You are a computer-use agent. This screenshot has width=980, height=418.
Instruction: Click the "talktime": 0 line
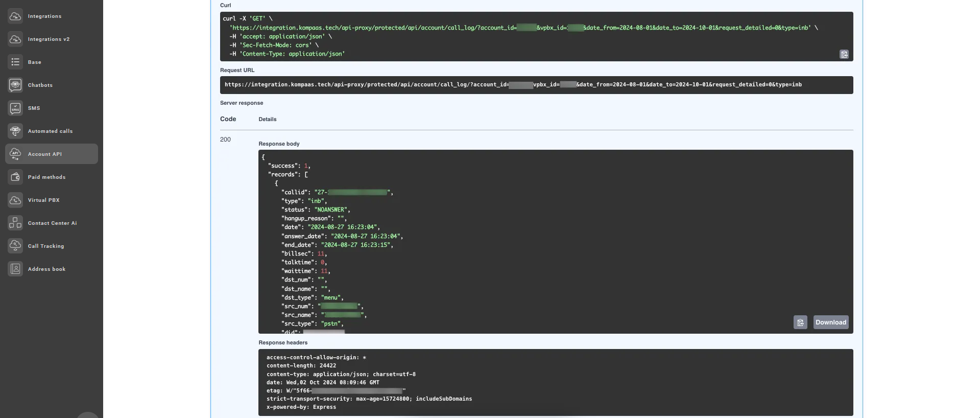coord(304,262)
